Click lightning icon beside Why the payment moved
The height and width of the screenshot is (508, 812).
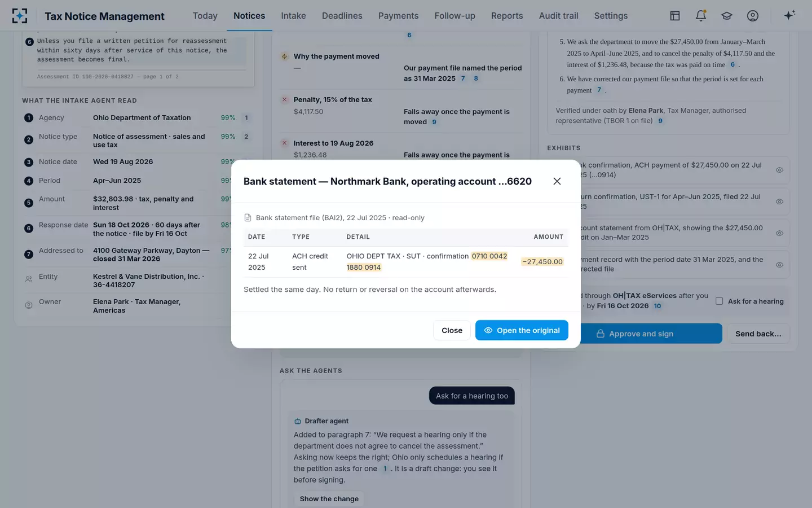point(285,56)
